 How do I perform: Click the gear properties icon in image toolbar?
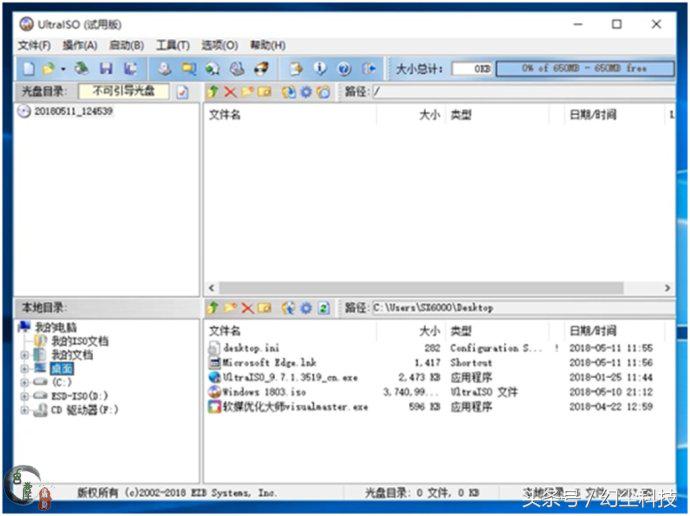pos(306,91)
